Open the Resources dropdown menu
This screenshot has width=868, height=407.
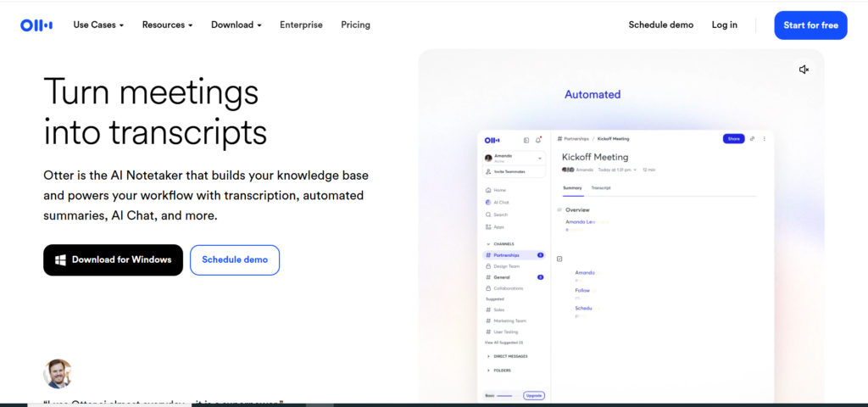tap(167, 25)
